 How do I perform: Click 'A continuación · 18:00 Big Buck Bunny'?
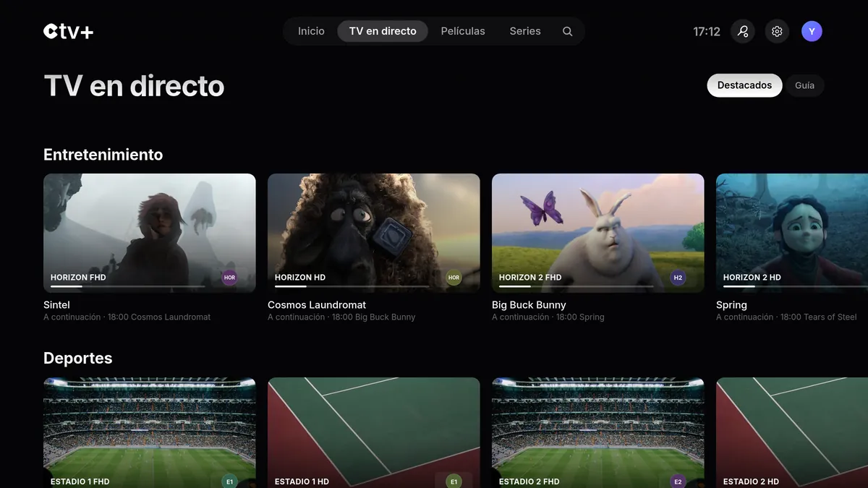coord(341,317)
